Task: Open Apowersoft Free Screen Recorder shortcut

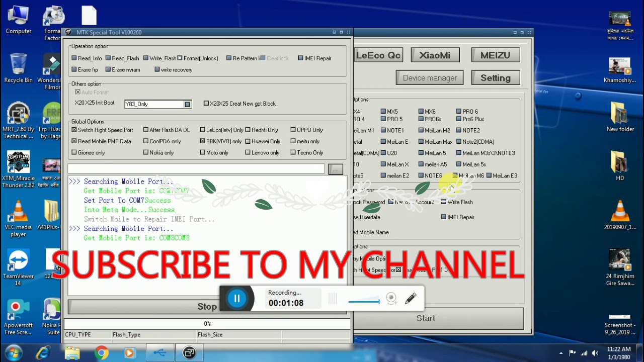Action: [18, 317]
